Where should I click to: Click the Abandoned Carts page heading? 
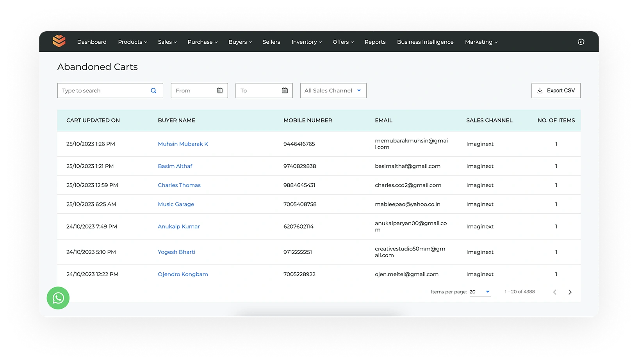[98, 67]
